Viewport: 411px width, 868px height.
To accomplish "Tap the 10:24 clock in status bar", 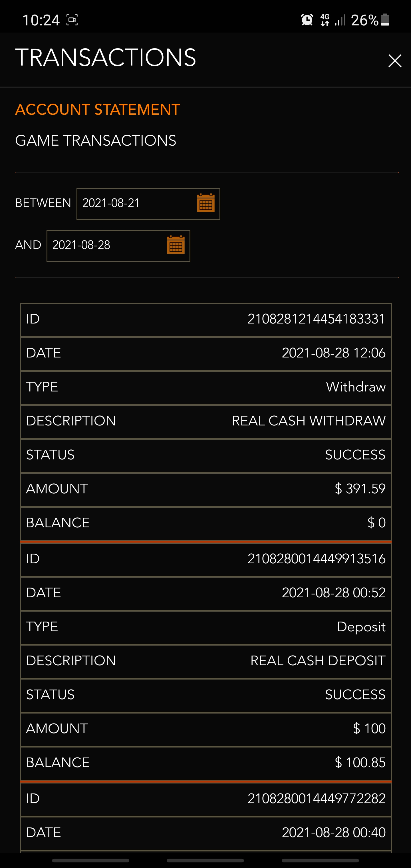I will (x=41, y=20).
